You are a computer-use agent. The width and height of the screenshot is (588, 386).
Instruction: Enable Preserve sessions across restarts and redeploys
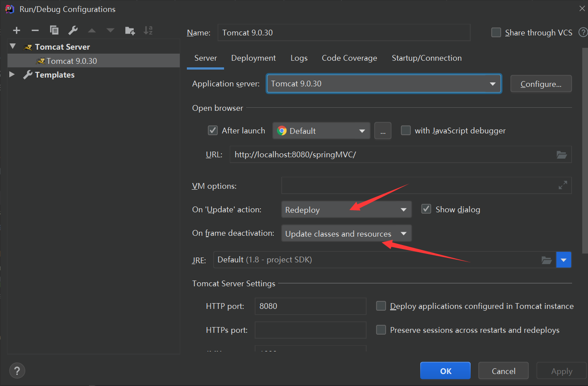click(x=381, y=330)
